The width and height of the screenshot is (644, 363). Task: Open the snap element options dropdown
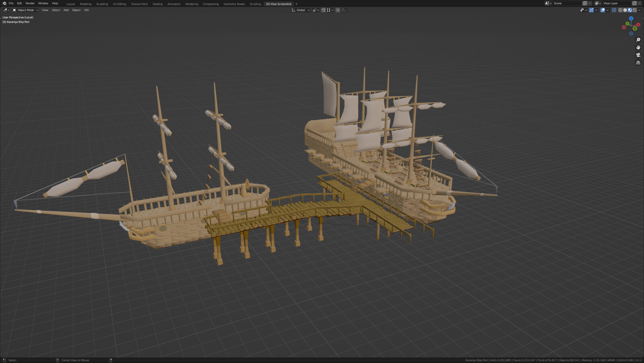(330, 10)
